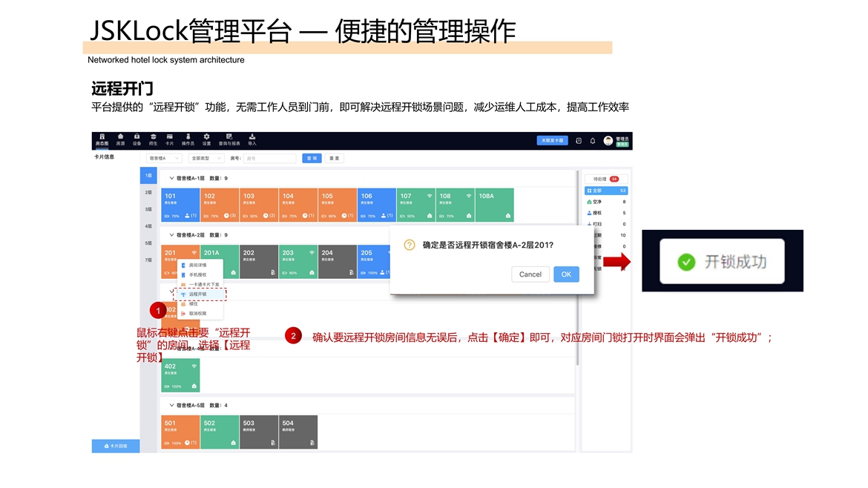Click the notification bell icon
This screenshot has height=488, width=868.
coord(593,140)
